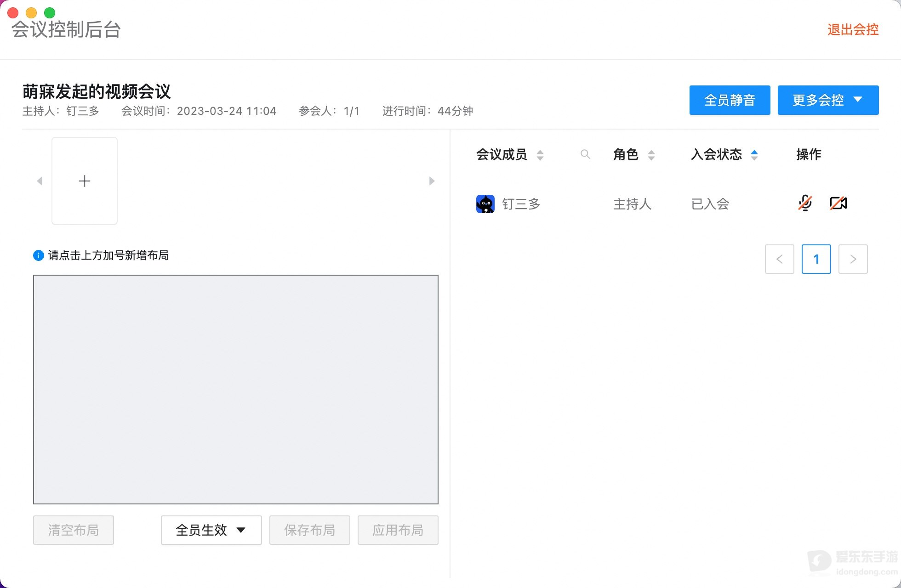
Task: Click the right layout scroll arrow
Action: point(432,181)
